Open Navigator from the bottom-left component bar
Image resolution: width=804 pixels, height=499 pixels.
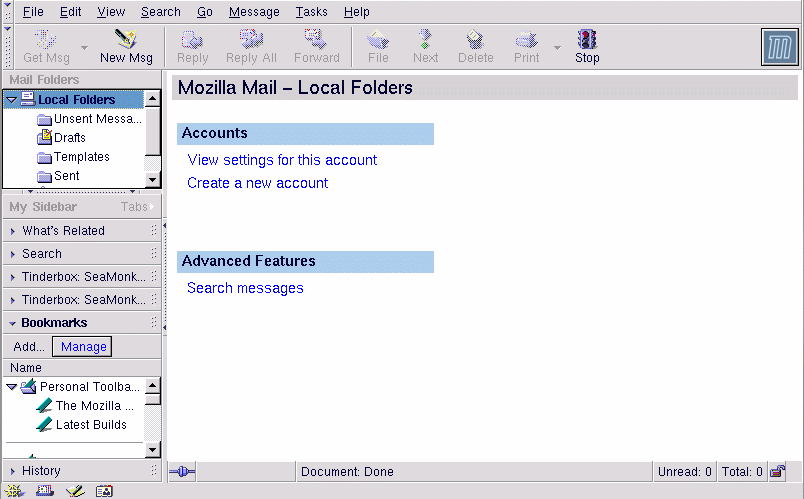tap(14, 491)
